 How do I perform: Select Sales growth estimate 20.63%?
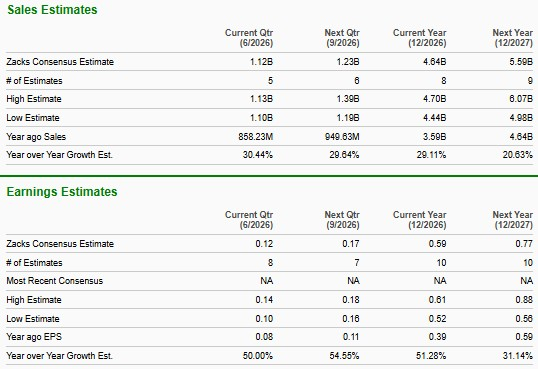coord(518,155)
